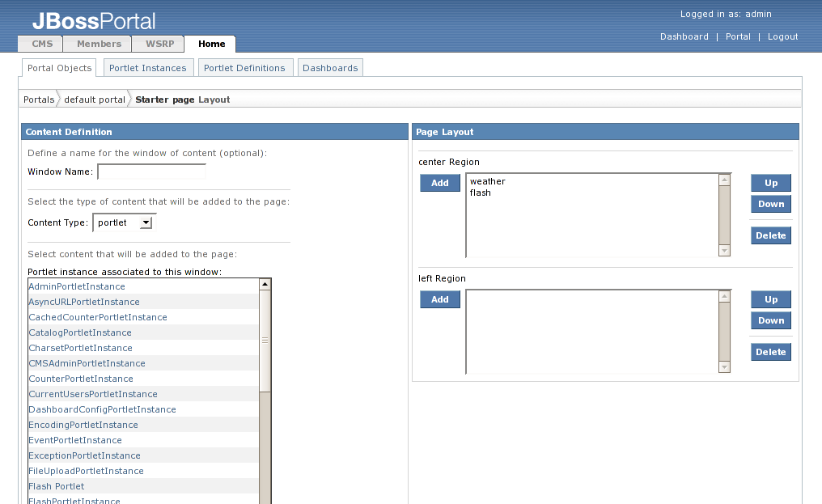Add content to the center Region

pyautogui.click(x=439, y=183)
